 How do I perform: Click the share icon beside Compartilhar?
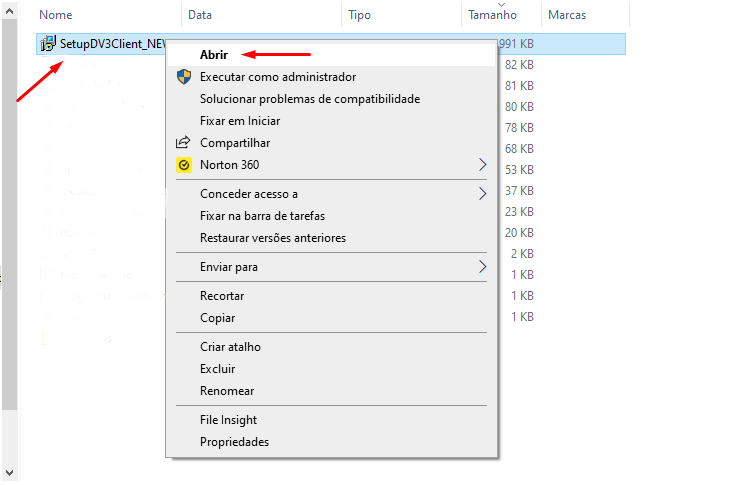(183, 143)
